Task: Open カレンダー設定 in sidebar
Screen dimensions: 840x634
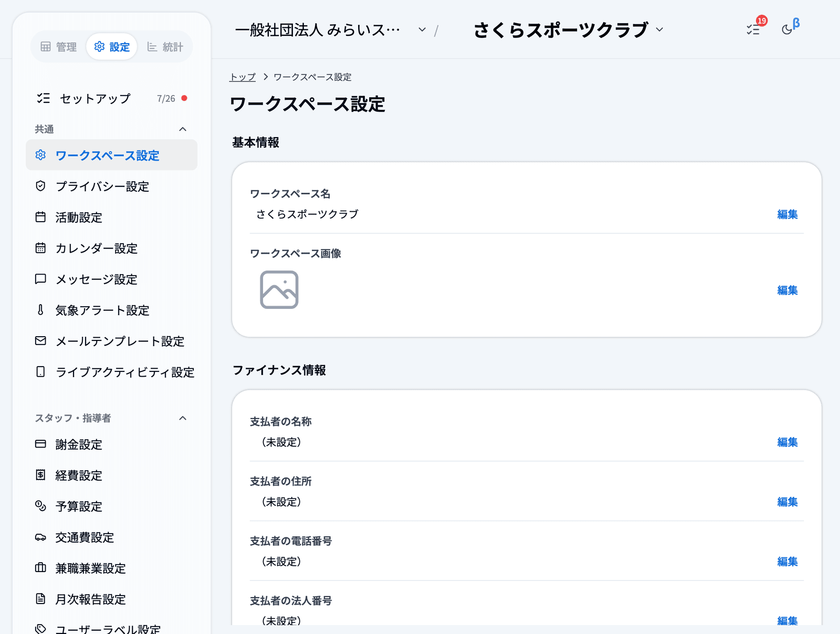Action: (x=111, y=248)
